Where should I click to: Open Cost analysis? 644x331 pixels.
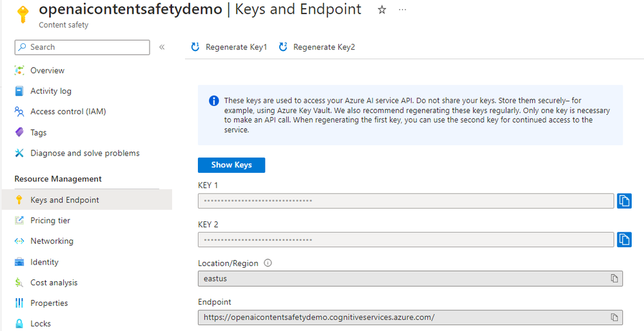54,283
